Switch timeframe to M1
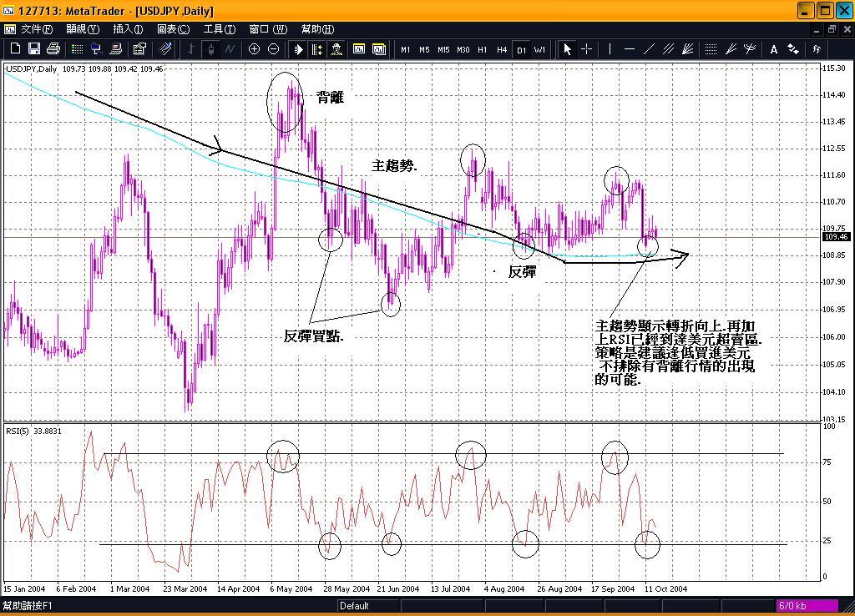 tap(405, 49)
